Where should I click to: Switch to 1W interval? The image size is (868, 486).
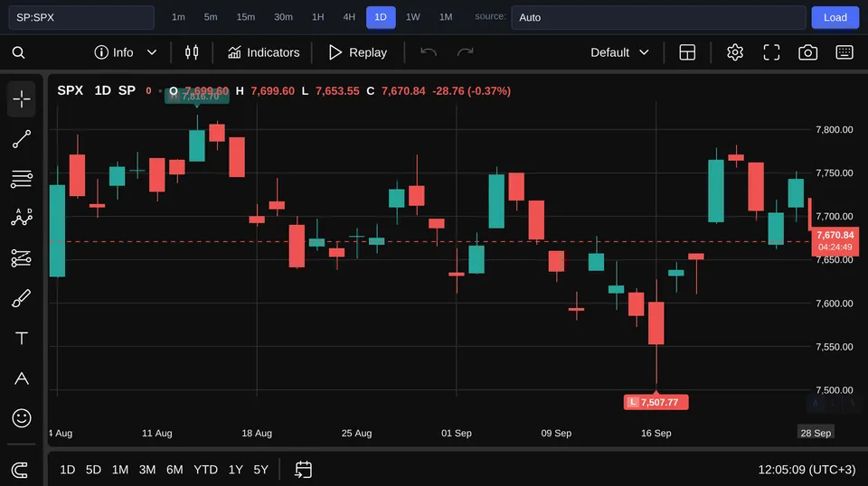click(413, 17)
